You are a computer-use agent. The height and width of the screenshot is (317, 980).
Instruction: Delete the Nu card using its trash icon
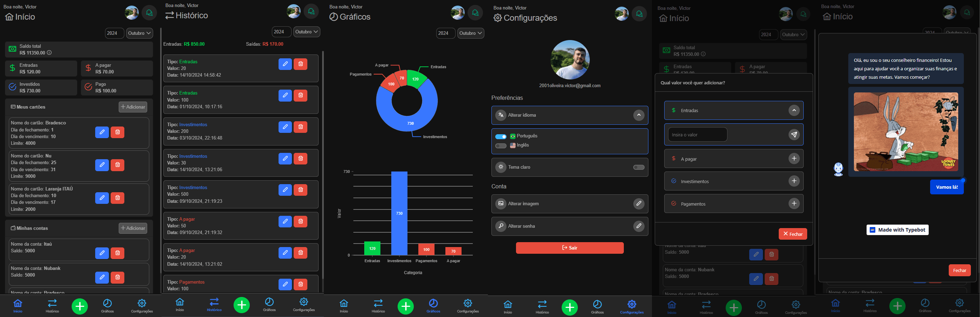click(118, 165)
